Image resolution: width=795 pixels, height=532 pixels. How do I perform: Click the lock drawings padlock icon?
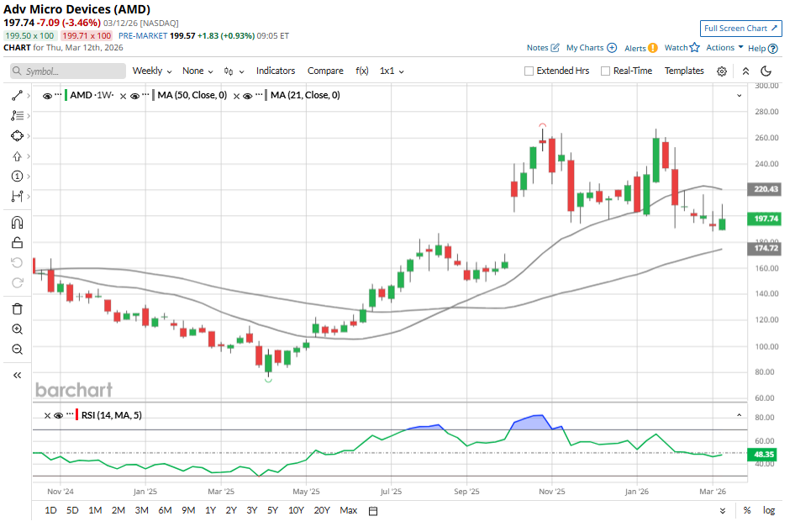click(17, 243)
